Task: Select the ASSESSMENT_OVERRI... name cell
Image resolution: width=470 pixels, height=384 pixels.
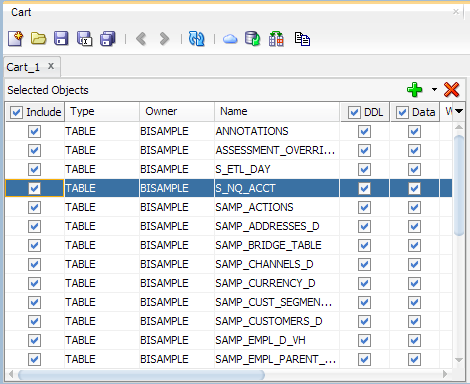Action: click(277, 150)
